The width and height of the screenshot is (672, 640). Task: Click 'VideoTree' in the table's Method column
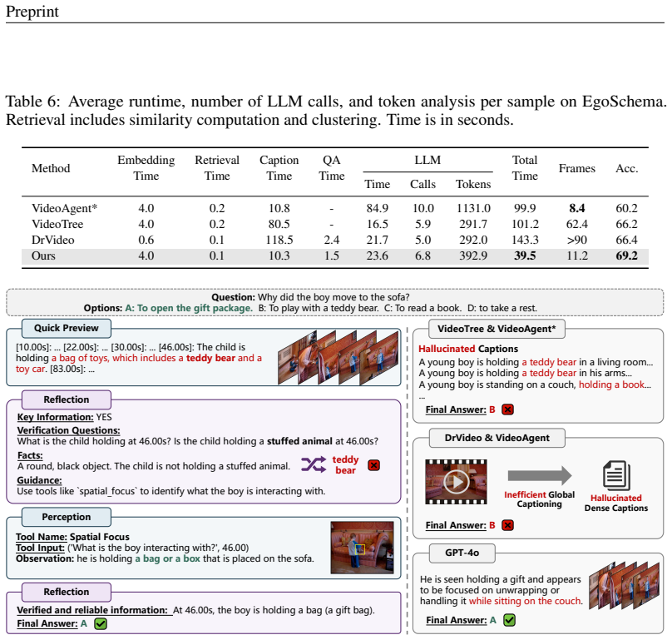pos(57,224)
